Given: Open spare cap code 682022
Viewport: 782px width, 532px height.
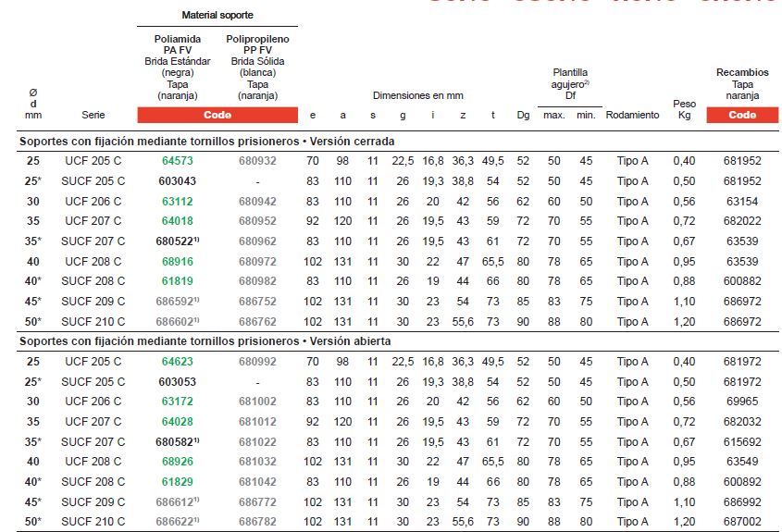Looking at the screenshot, I should 742,221.
